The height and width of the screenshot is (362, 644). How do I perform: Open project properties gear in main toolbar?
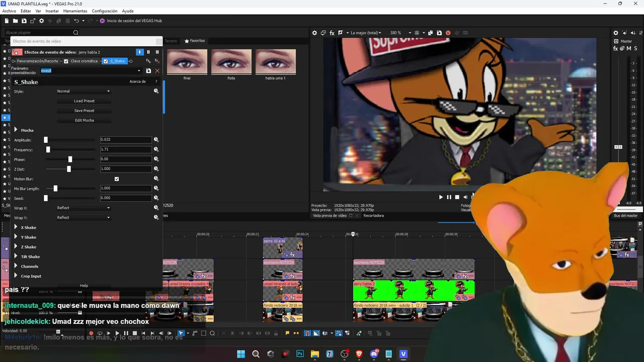[42, 21]
